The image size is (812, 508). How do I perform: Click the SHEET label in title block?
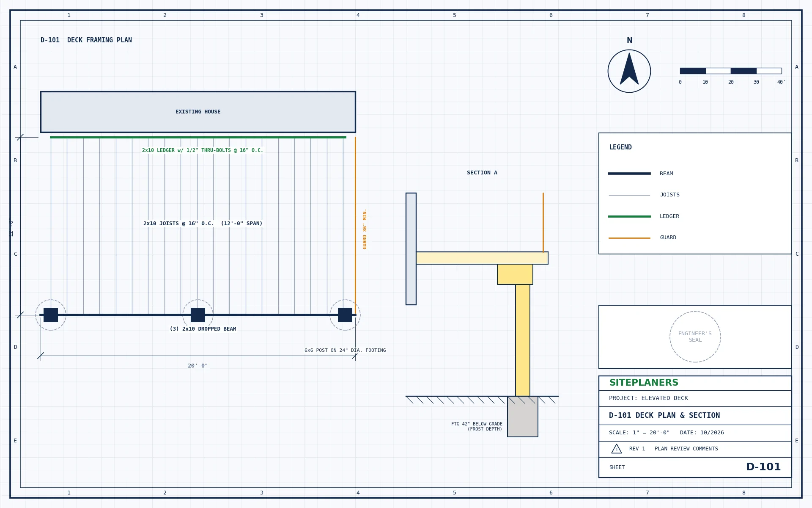point(617,467)
